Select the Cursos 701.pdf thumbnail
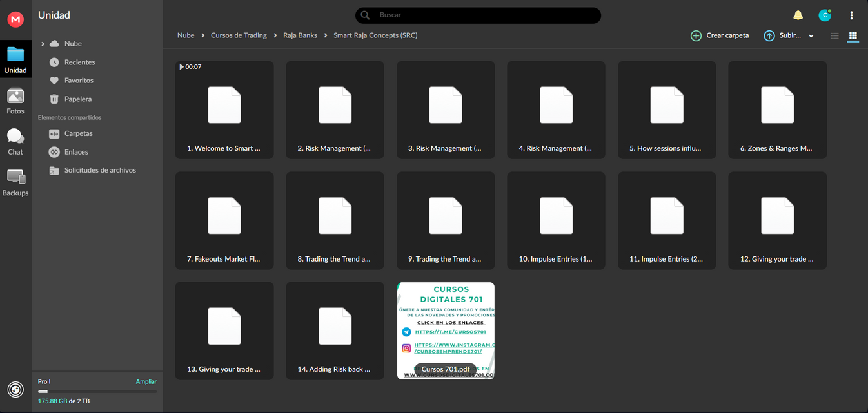 pyautogui.click(x=446, y=330)
